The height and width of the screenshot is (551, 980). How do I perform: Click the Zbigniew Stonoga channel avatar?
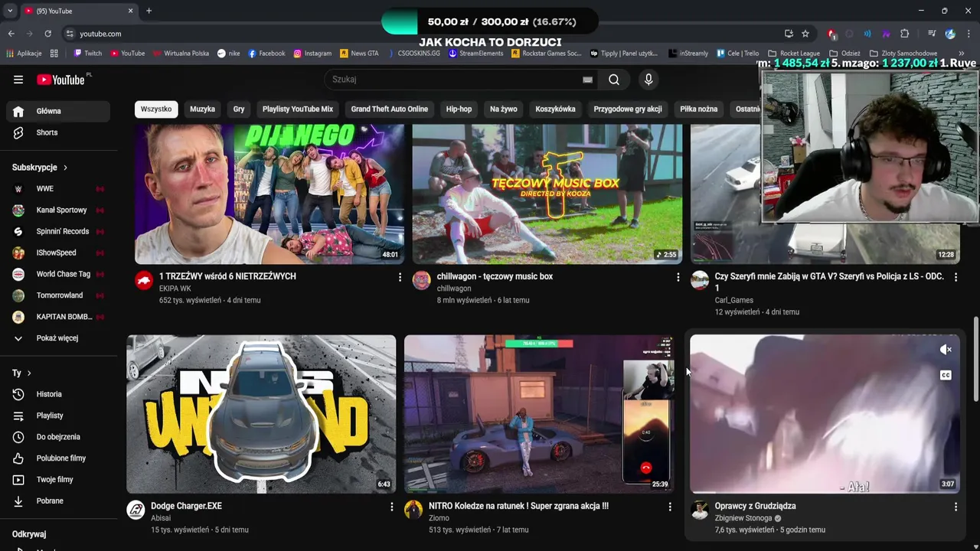tap(700, 510)
